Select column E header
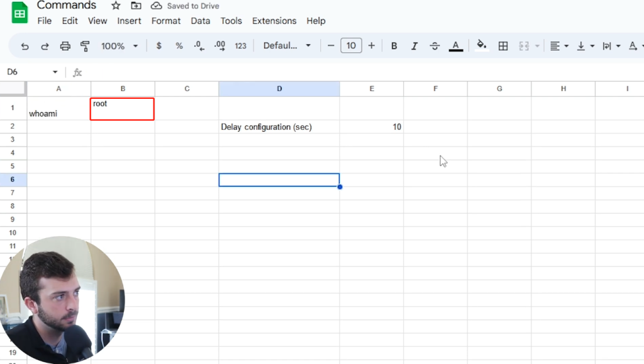644x364 pixels. coord(372,89)
